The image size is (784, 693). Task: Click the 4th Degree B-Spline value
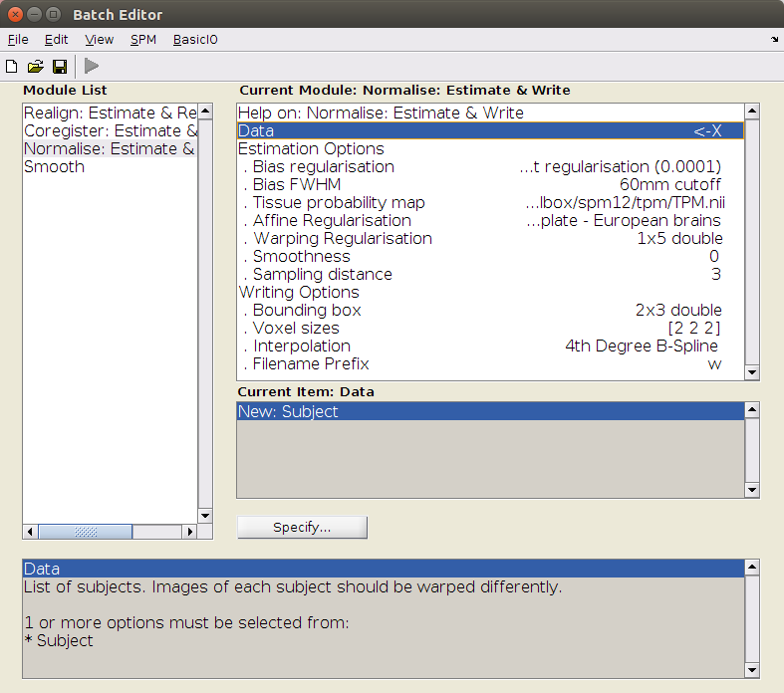(642, 346)
